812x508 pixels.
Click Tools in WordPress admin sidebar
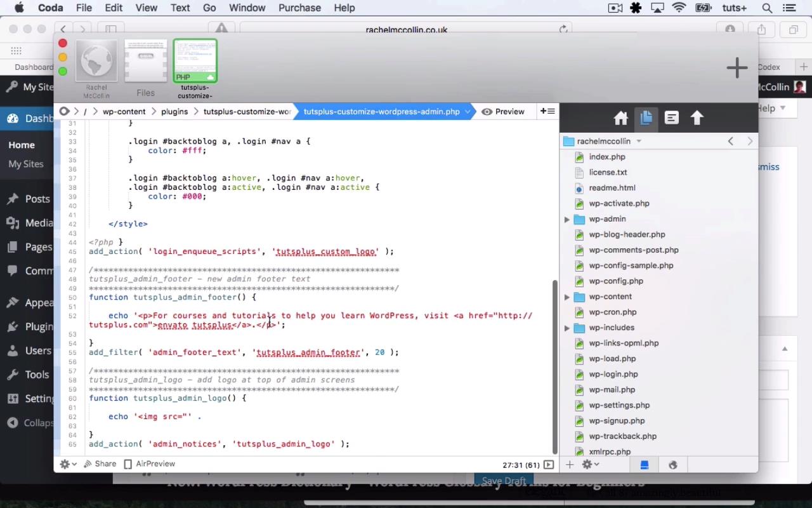[37, 375]
